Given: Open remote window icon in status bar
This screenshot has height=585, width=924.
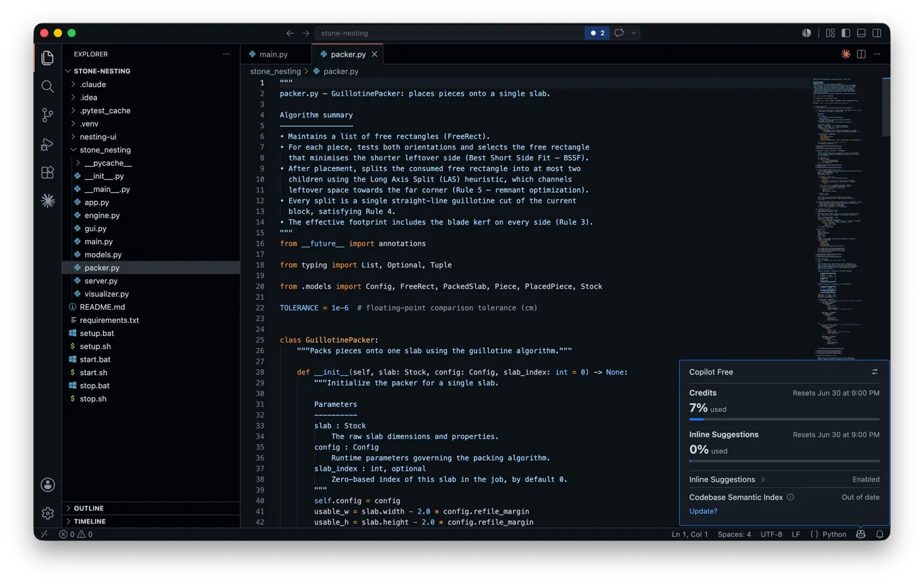Looking at the screenshot, I should pyautogui.click(x=44, y=534).
